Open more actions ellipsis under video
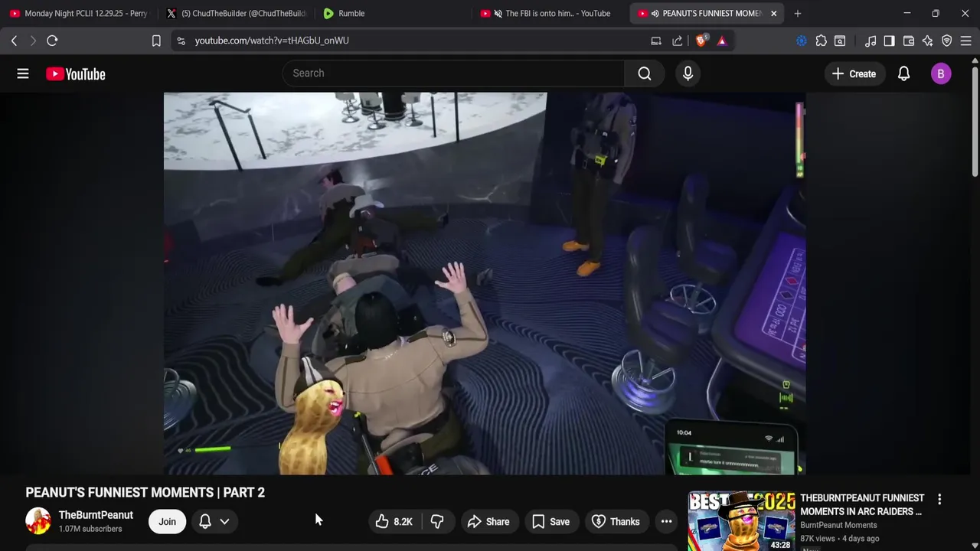Image resolution: width=980 pixels, height=551 pixels. coord(666,521)
